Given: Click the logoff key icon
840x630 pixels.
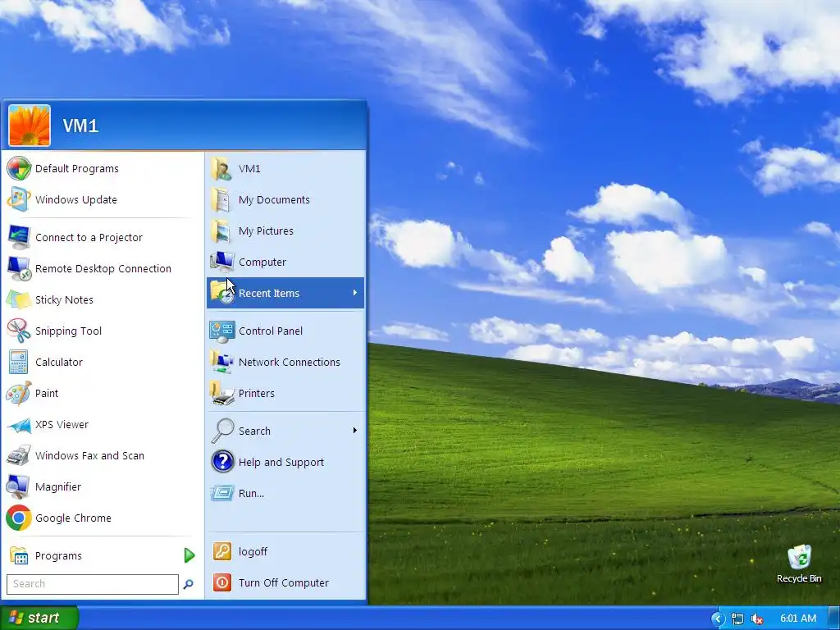Looking at the screenshot, I should click(x=222, y=551).
